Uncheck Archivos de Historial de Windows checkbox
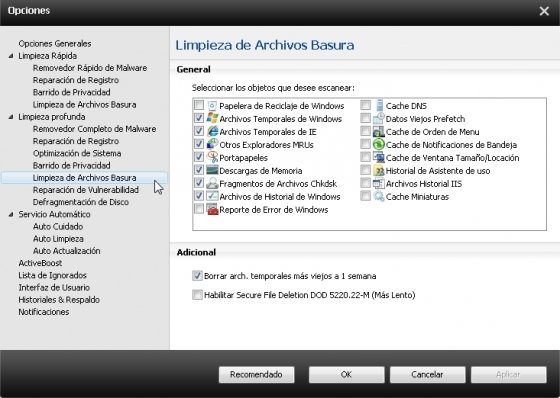 point(199,196)
